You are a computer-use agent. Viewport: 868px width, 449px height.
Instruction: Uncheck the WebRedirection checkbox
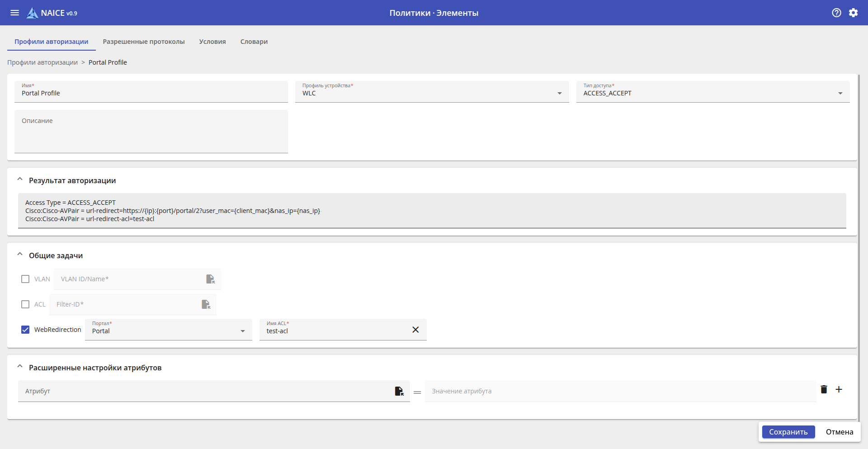(25, 330)
